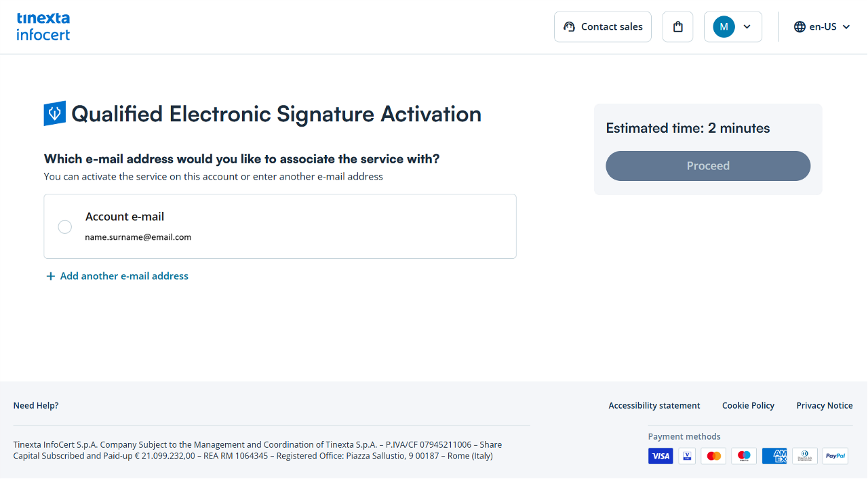868x479 pixels.
Task: Click the user avatar M icon
Action: click(x=724, y=27)
